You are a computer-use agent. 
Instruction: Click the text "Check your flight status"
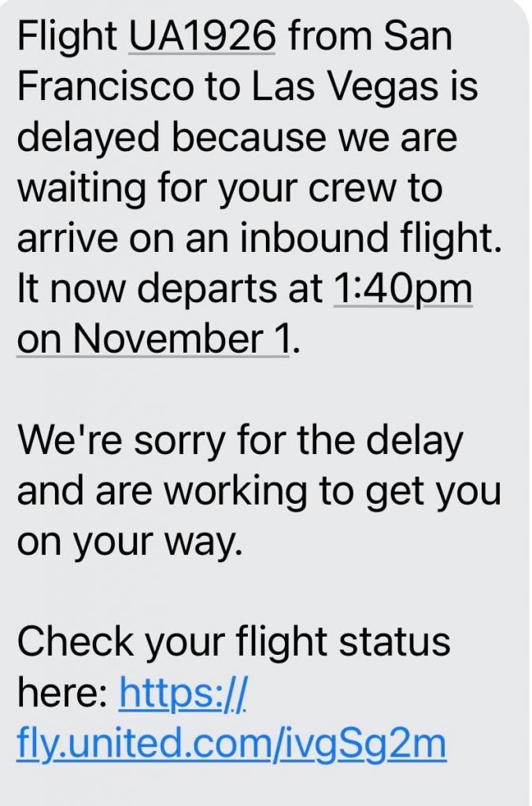[233, 643]
